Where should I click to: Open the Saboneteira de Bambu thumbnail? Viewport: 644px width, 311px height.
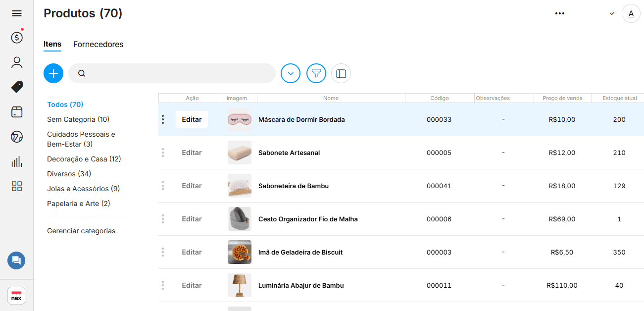(240, 186)
